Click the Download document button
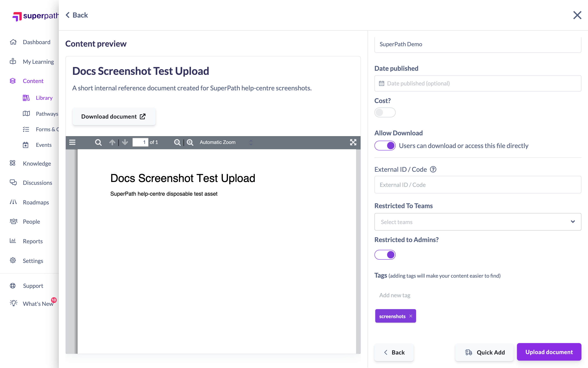Viewport: 588px width, 368px height. tap(114, 117)
